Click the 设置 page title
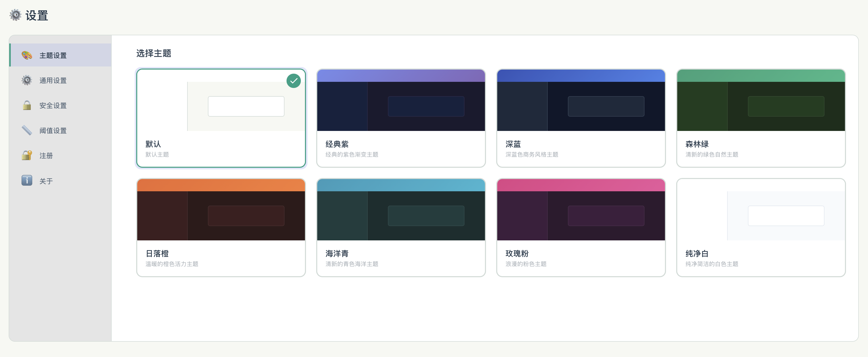The image size is (868, 357). click(37, 16)
